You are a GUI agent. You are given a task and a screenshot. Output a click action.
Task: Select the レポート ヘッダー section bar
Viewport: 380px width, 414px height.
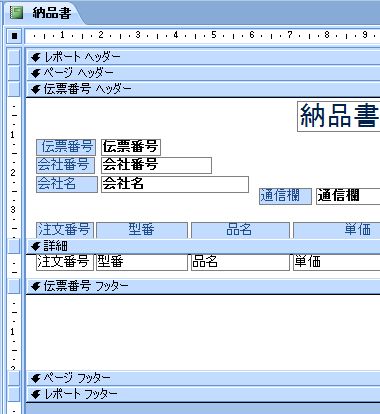click(203, 57)
